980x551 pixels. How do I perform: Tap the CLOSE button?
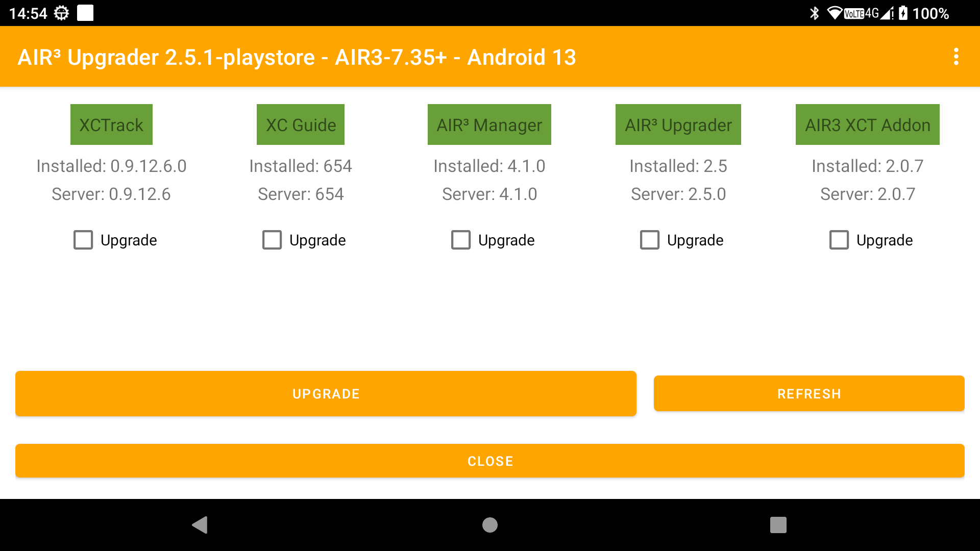(490, 461)
